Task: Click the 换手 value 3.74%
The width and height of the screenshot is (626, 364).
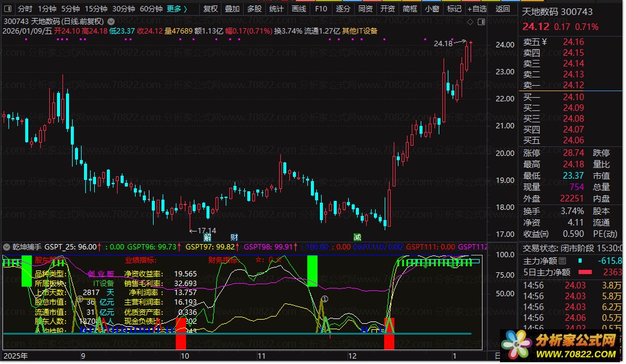Action: (572, 211)
